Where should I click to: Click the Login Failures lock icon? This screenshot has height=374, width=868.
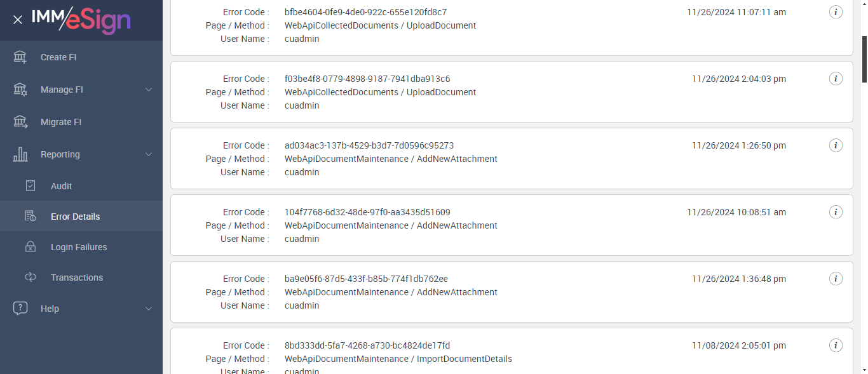30,247
